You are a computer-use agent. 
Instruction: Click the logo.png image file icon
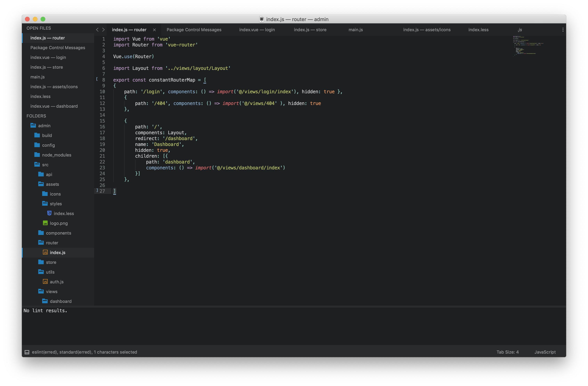pos(45,223)
